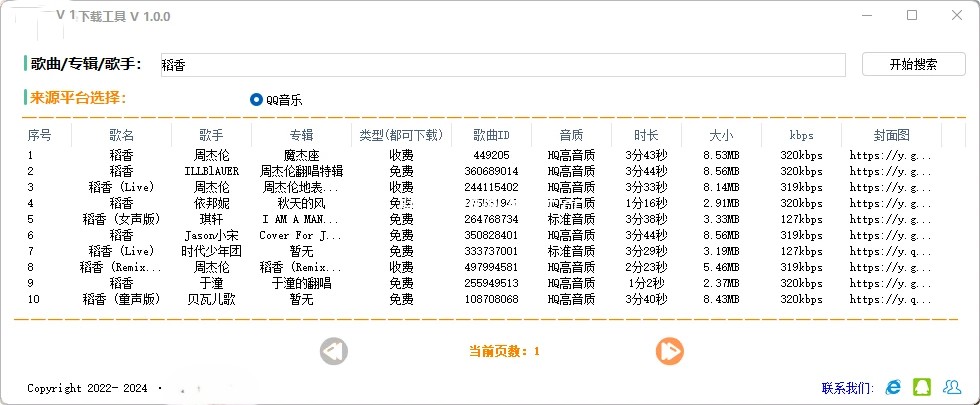Select singer 依邦妮

pyautogui.click(x=211, y=203)
